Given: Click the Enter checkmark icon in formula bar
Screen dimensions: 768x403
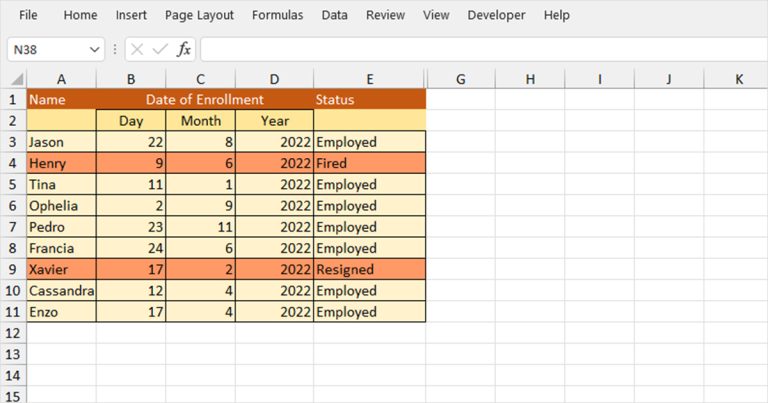Looking at the screenshot, I should click(x=160, y=49).
